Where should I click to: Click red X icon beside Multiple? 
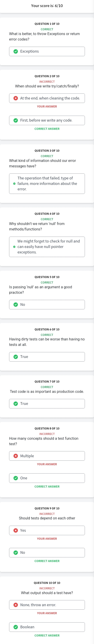click(15, 456)
